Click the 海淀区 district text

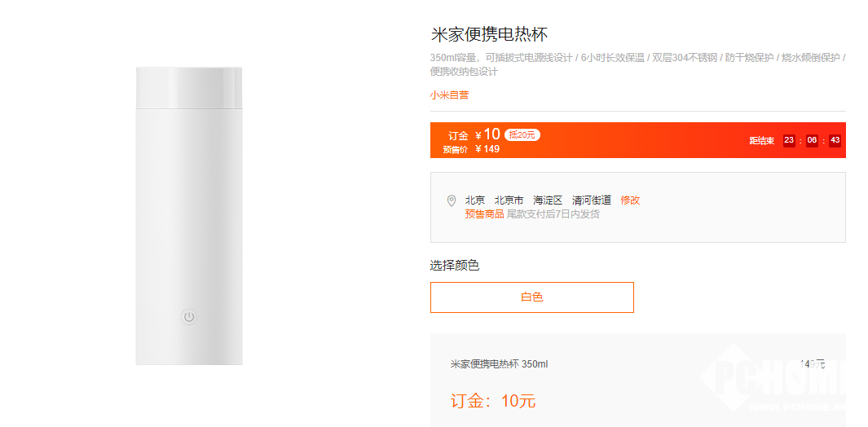pyautogui.click(x=548, y=200)
